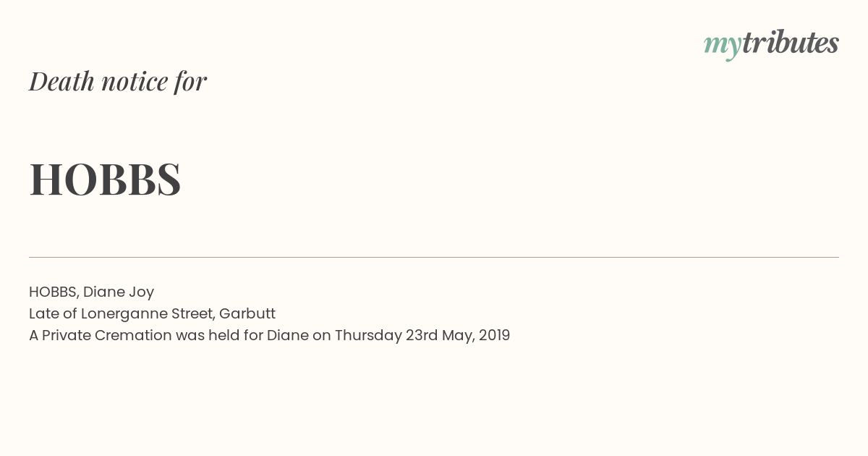This screenshot has width=868, height=456.
Task: Click the Private Cremation sentence
Action: pyautogui.click(x=269, y=336)
